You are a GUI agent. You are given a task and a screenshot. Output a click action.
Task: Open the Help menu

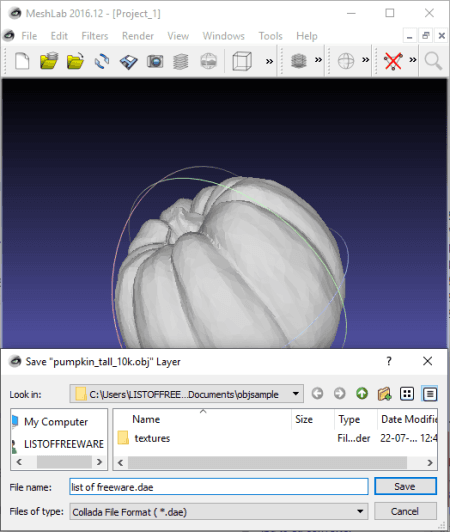point(307,36)
